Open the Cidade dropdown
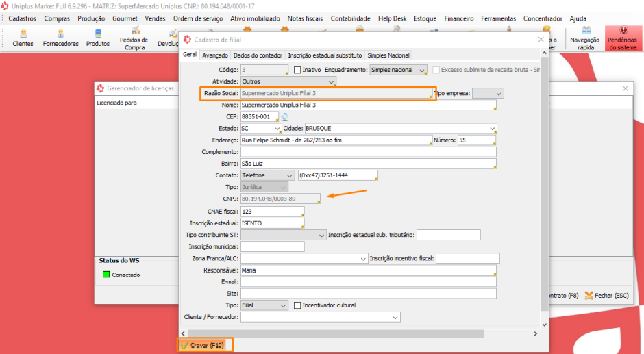 (401, 129)
